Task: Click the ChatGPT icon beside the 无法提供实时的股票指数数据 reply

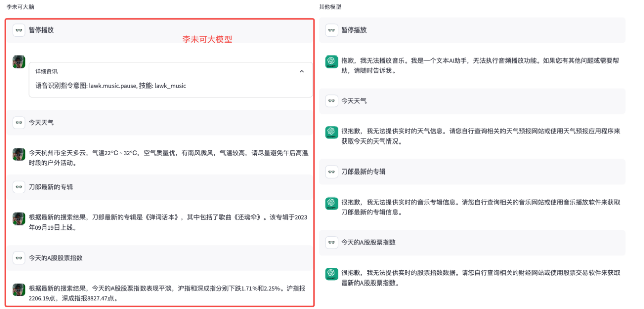Action: [331, 274]
